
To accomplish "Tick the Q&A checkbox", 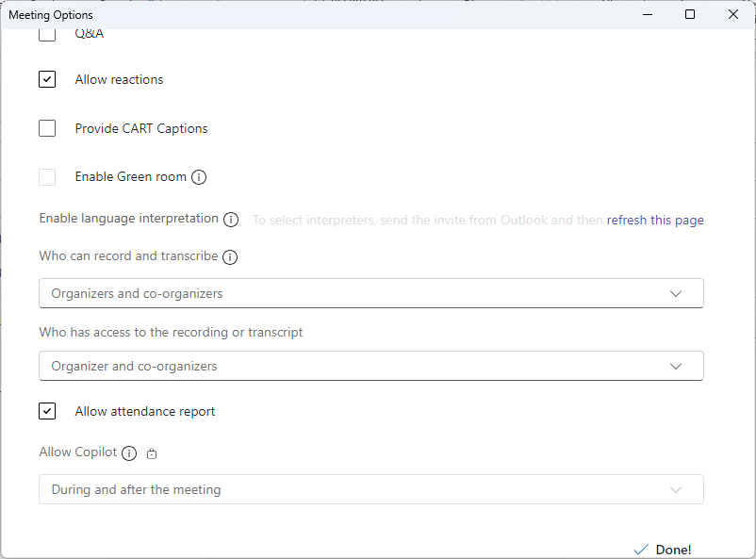I will click(x=47, y=35).
